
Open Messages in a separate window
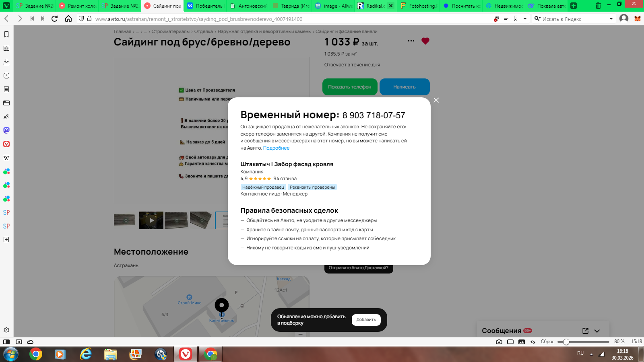click(585, 331)
